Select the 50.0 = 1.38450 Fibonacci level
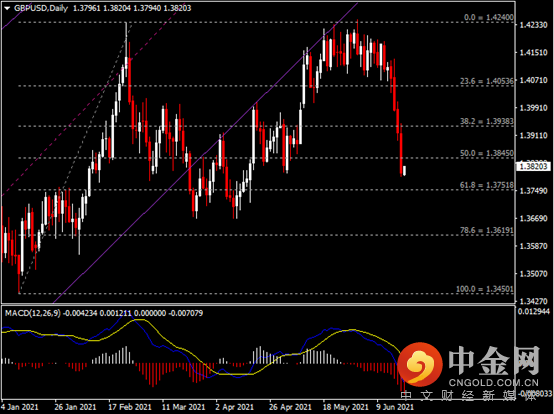The image size is (554, 414). 487,153
